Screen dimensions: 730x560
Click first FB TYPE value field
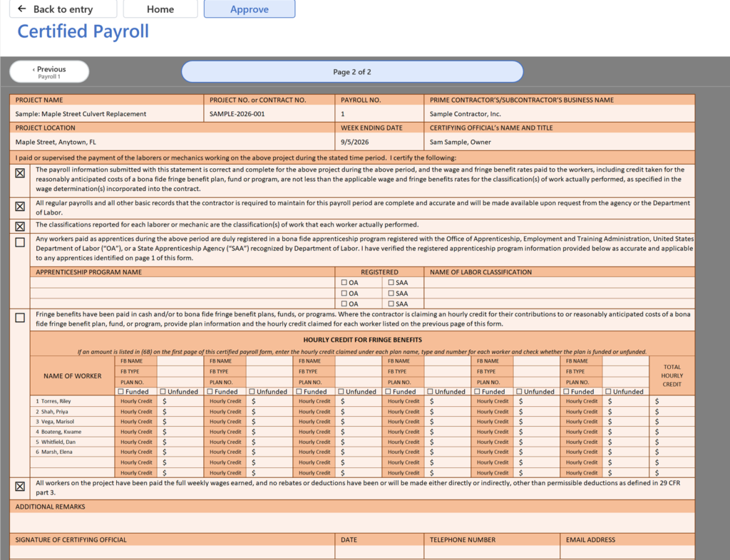[180, 372]
